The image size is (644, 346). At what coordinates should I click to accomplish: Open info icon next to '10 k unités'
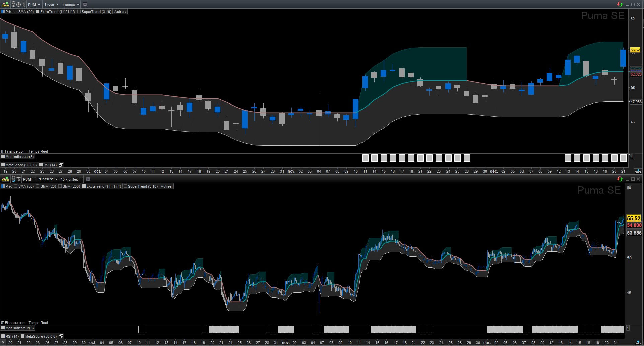click(x=88, y=179)
